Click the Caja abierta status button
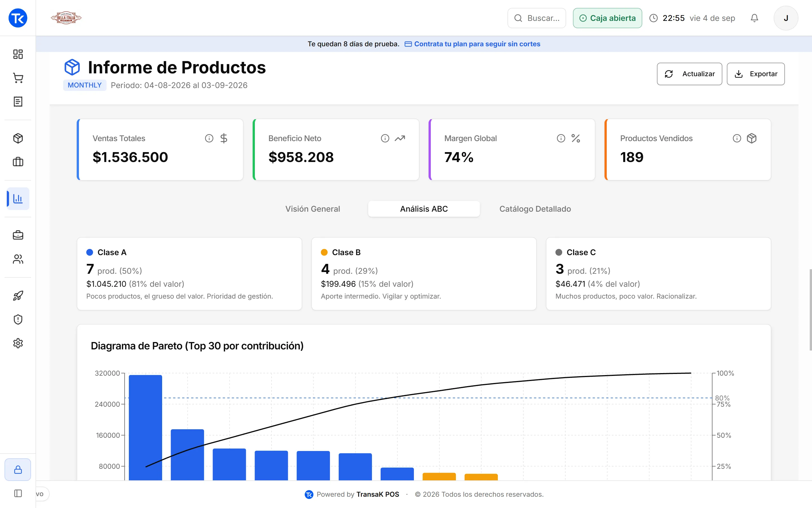The image size is (812, 508). pos(607,18)
